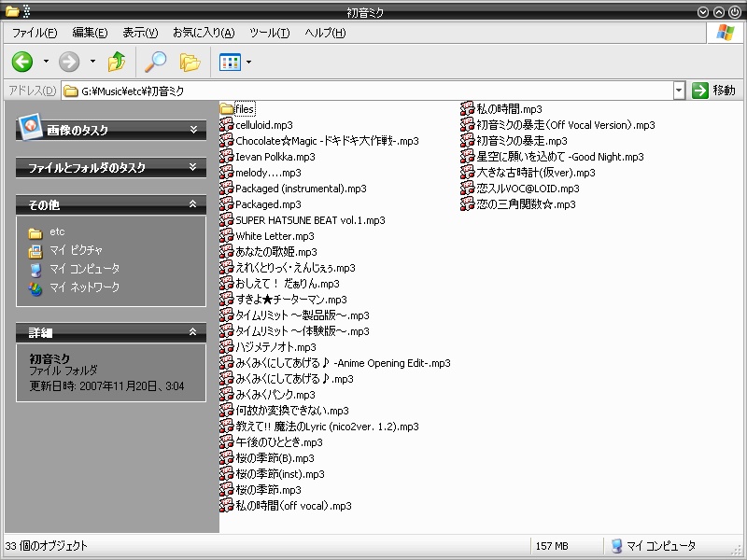Expand the address bar dropdown
This screenshot has width=747, height=560.
[680, 91]
